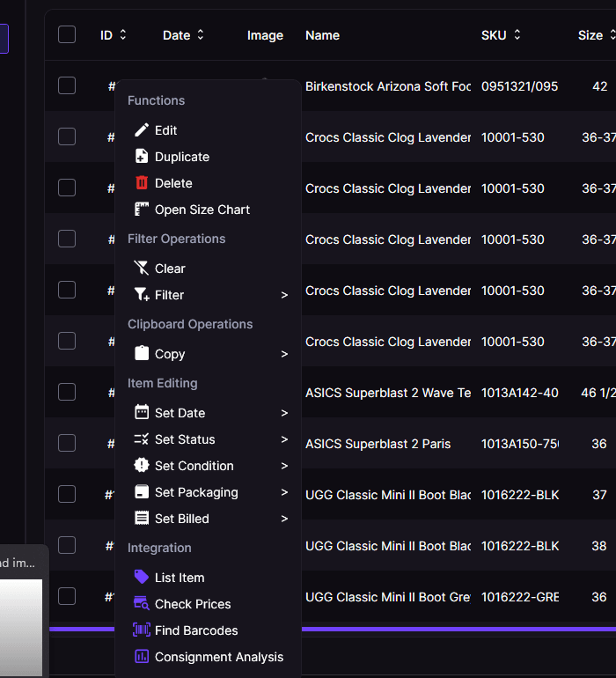Expand the Set Date submenu arrow

(284, 413)
